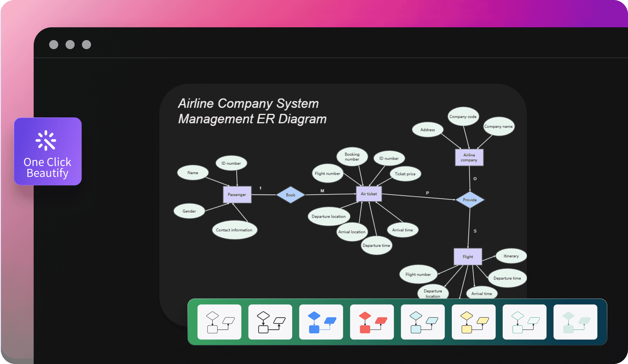Select the Itinerary attribute oval
The height and width of the screenshot is (364, 628).
pos(511,256)
